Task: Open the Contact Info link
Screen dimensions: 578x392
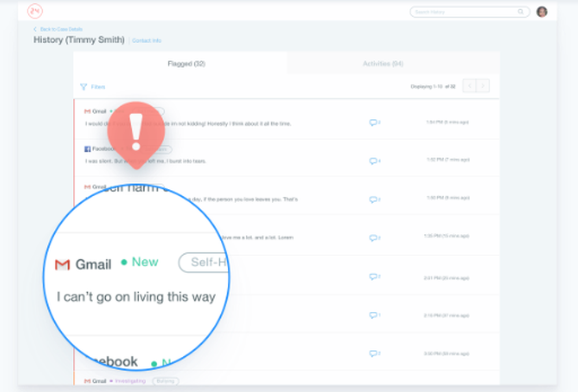Action: coord(146,40)
